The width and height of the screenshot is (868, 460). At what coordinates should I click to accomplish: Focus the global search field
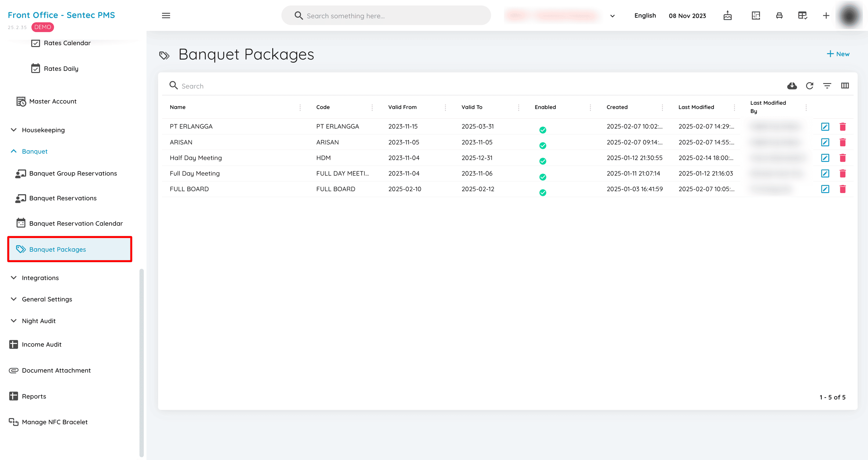[x=386, y=16]
